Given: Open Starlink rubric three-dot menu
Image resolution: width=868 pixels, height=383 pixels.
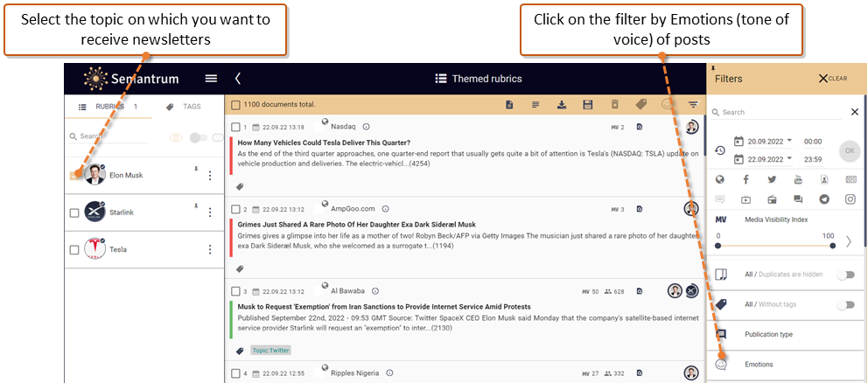Looking at the screenshot, I should click(x=210, y=212).
